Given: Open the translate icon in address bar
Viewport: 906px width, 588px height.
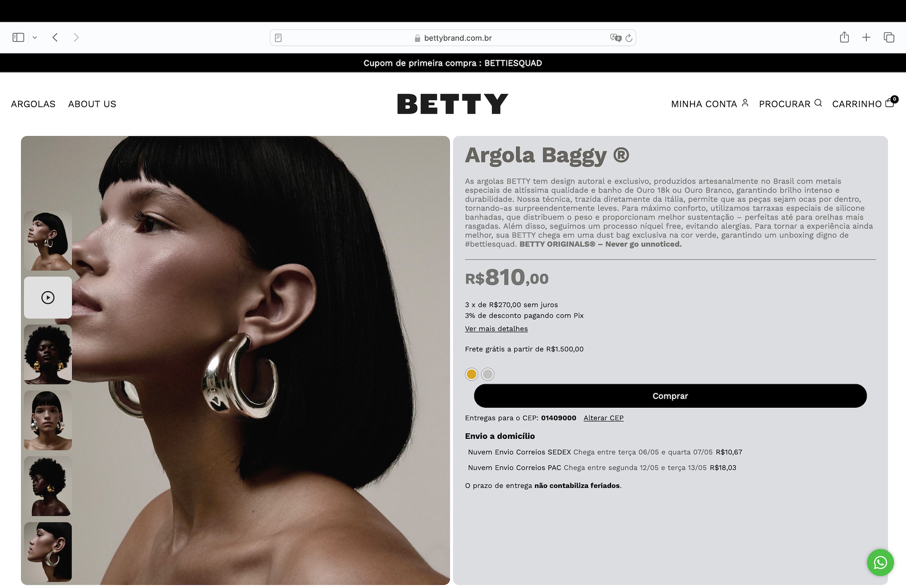Looking at the screenshot, I should click(x=615, y=38).
